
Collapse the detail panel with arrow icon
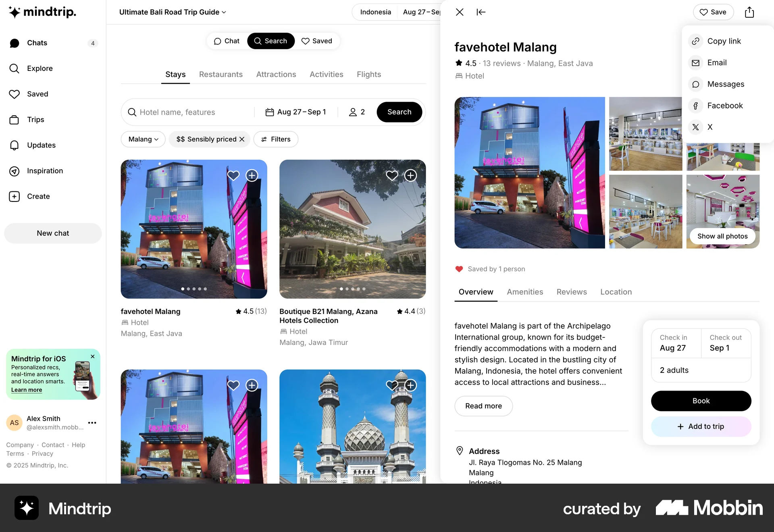481,12
